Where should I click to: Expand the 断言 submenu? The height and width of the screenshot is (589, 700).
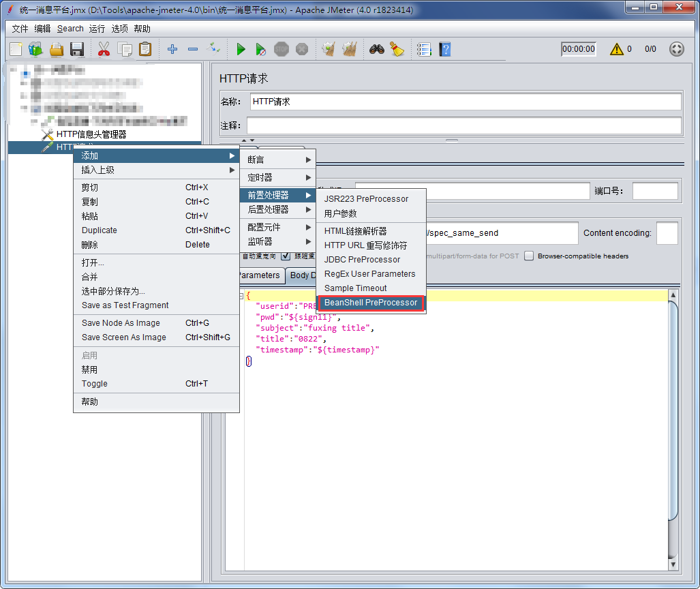[278, 160]
